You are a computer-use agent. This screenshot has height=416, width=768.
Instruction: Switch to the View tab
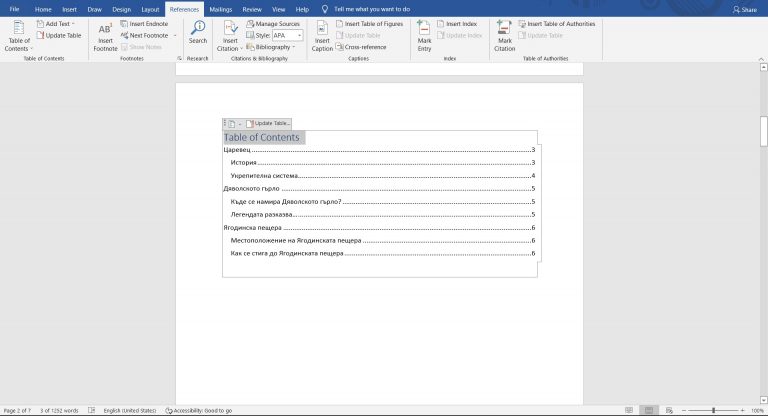[x=278, y=9]
